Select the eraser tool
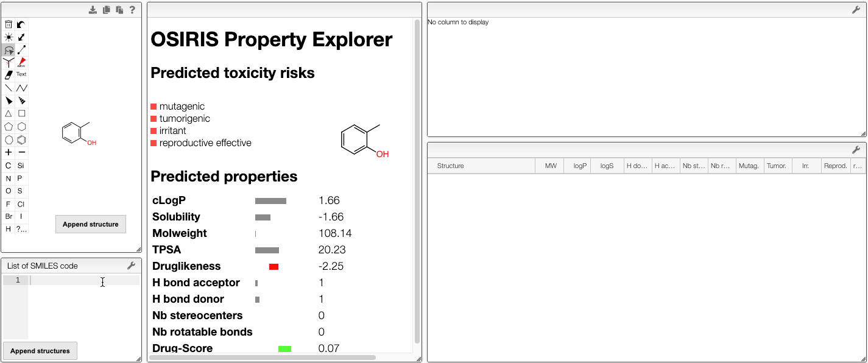The width and height of the screenshot is (868, 363). (x=9, y=75)
